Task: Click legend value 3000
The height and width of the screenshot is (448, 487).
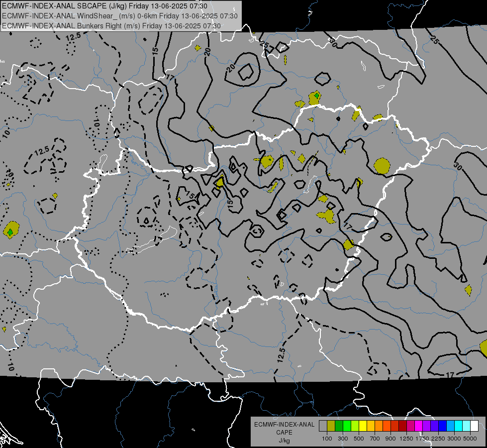Action: click(454, 439)
